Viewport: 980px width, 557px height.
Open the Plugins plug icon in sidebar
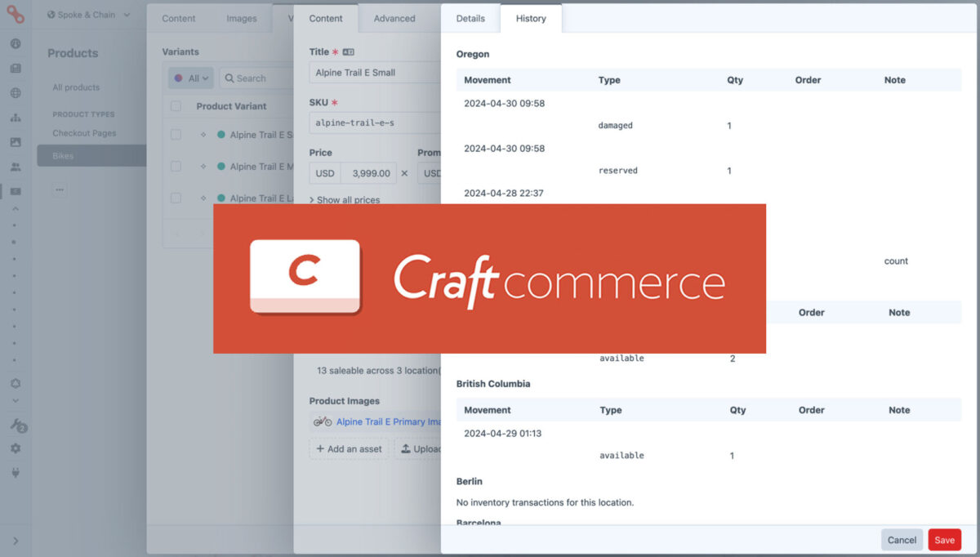point(16,473)
